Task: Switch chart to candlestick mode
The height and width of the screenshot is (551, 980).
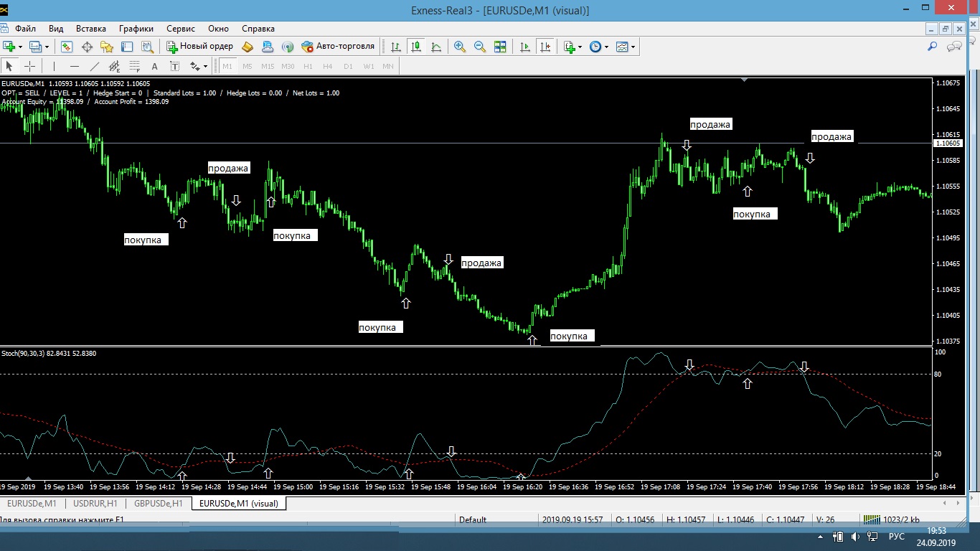Action: pos(415,47)
